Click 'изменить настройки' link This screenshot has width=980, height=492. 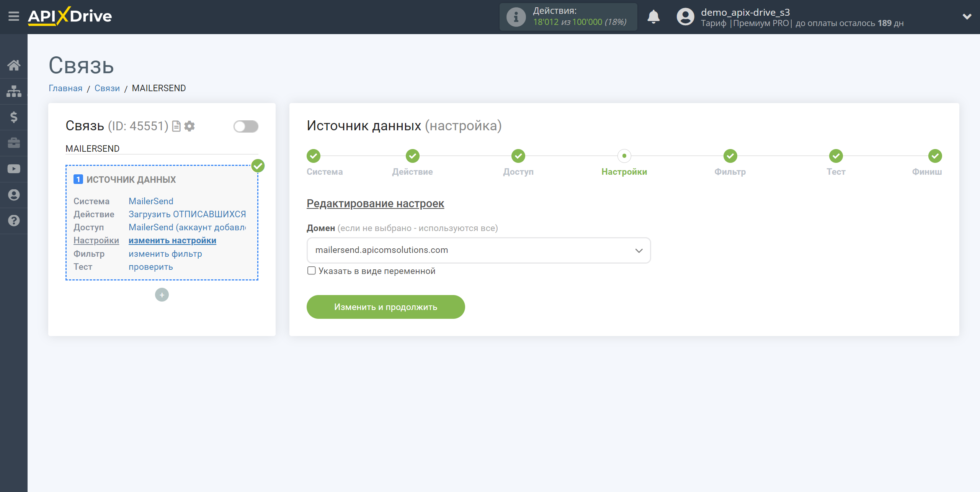pyautogui.click(x=172, y=240)
